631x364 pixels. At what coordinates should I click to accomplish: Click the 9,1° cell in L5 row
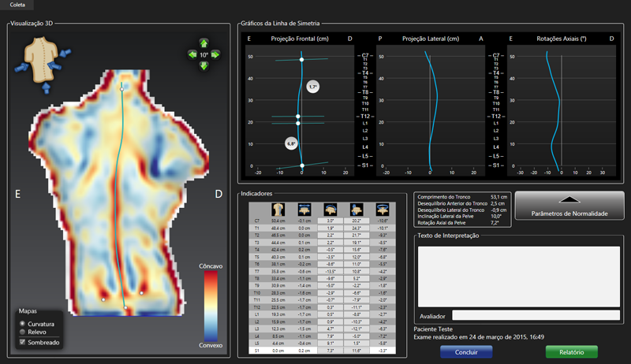[330, 344]
